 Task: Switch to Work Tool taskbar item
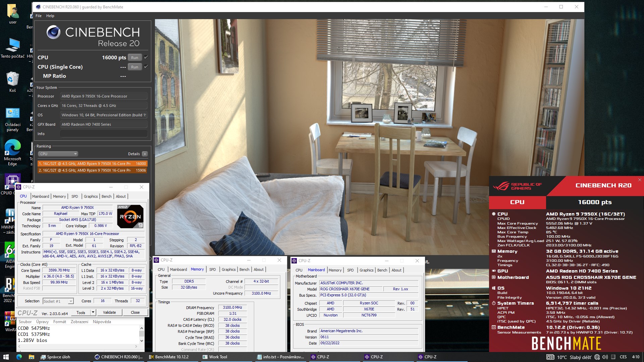click(x=227, y=357)
